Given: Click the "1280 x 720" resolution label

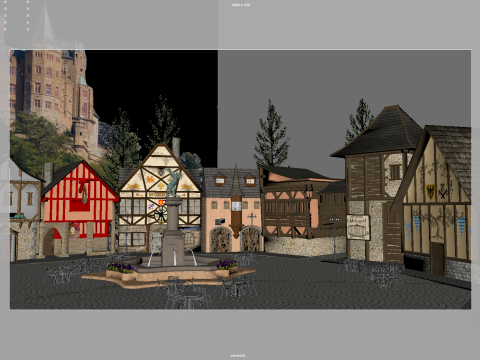Looking at the screenshot, I should pyautogui.click(x=240, y=5).
